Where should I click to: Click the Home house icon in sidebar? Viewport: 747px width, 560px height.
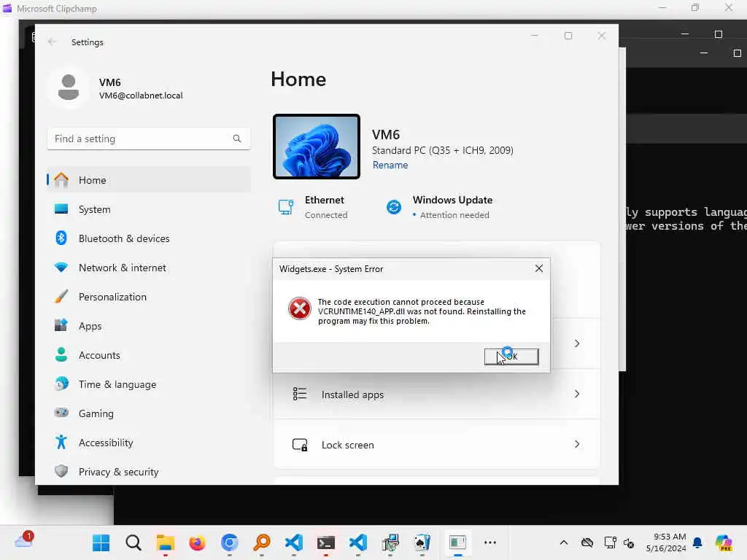coord(61,179)
